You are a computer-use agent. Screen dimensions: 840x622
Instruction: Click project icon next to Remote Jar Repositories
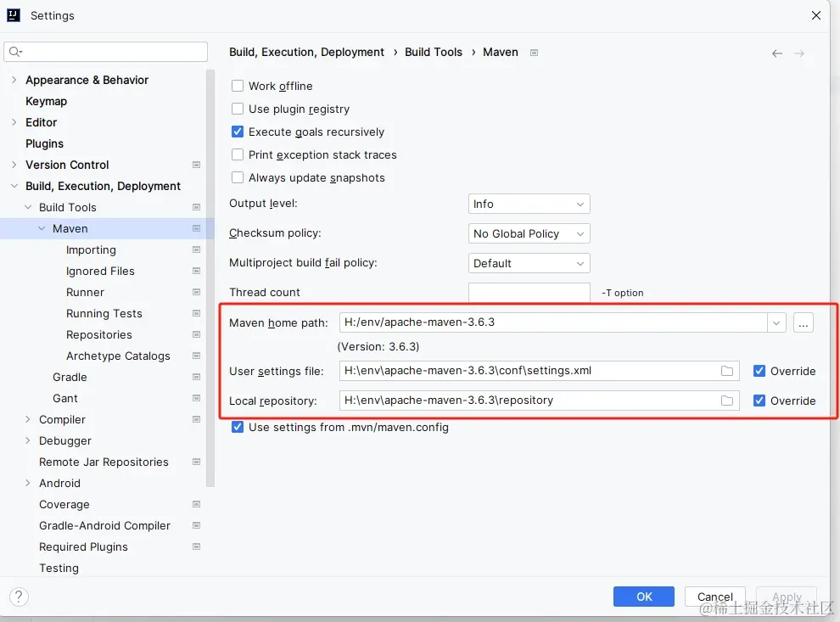[196, 462]
